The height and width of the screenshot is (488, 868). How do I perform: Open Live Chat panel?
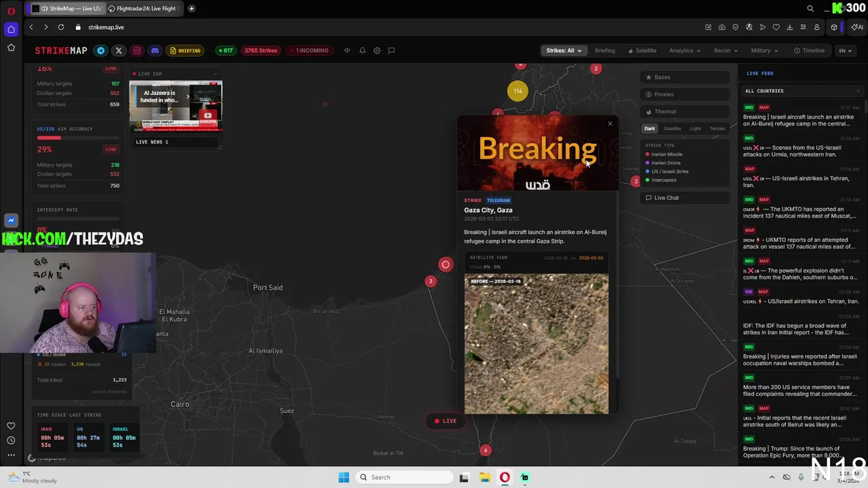[x=686, y=198]
